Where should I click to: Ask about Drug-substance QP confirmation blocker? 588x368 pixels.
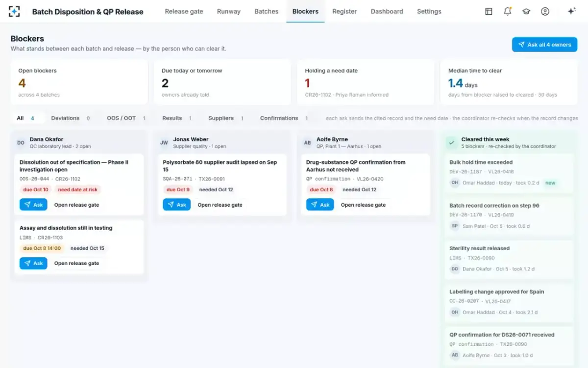pyautogui.click(x=320, y=205)
